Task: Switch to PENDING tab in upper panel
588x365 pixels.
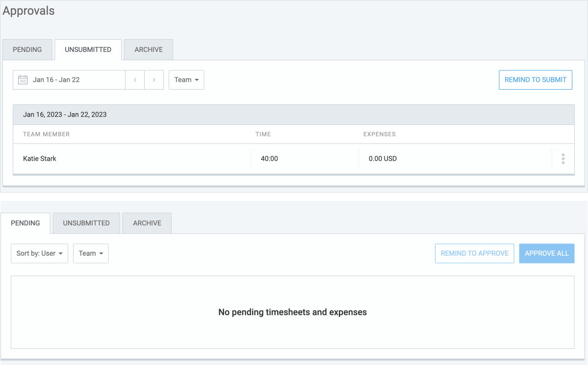Action: pos(27,49)
